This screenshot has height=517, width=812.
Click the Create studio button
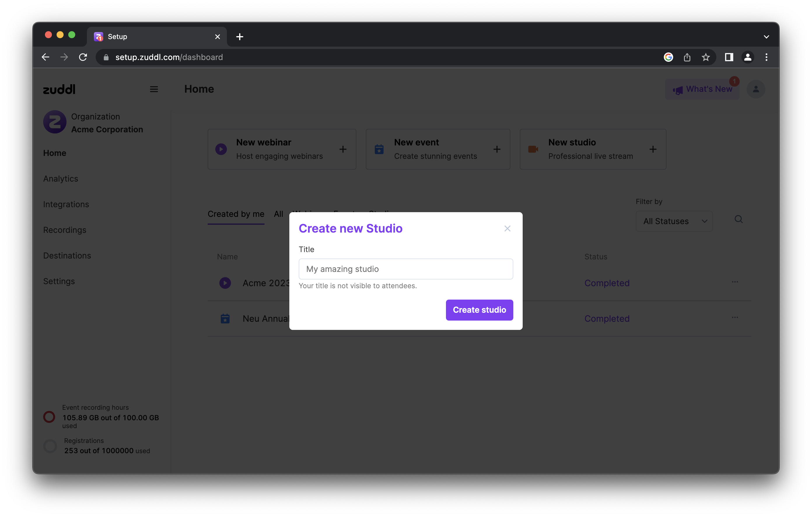point(479,310)
